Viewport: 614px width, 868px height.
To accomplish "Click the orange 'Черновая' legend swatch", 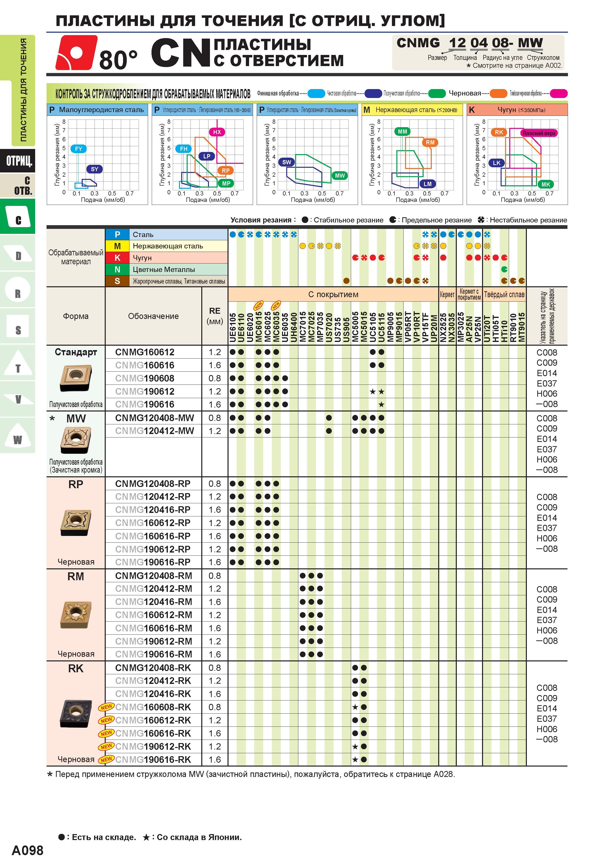I will [498, 93].
